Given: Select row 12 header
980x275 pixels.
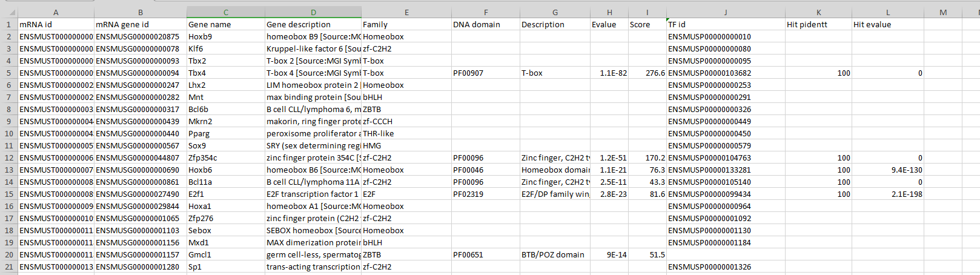Looking at the screenshot, I should tap(8, 157).
